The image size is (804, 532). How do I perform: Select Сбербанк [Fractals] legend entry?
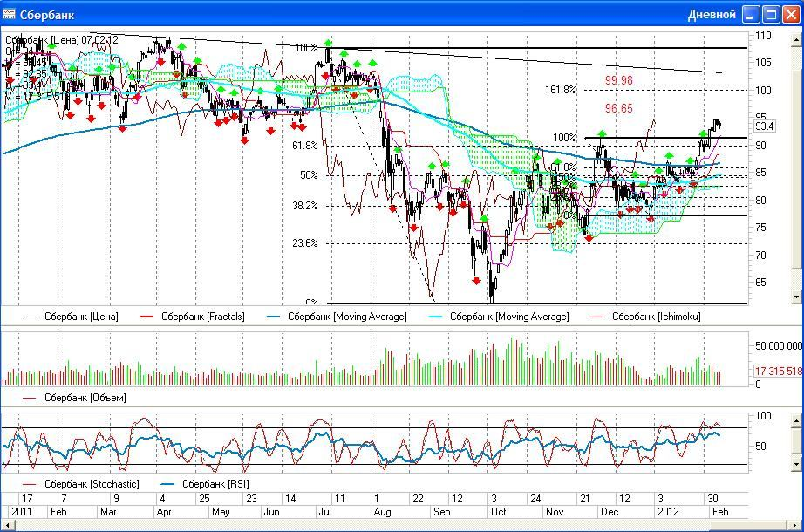192,317
